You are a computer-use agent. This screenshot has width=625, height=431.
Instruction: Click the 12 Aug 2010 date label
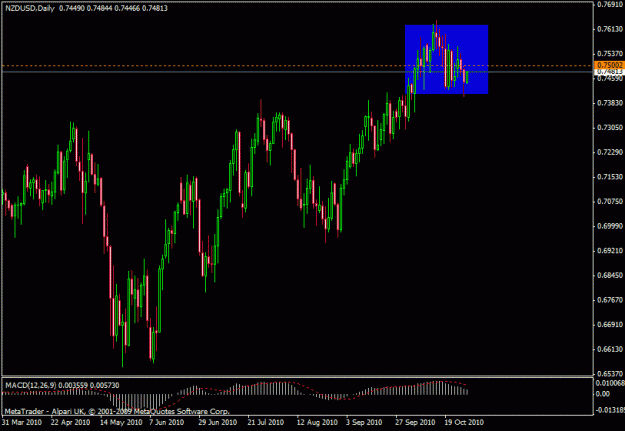click(317, 422)
